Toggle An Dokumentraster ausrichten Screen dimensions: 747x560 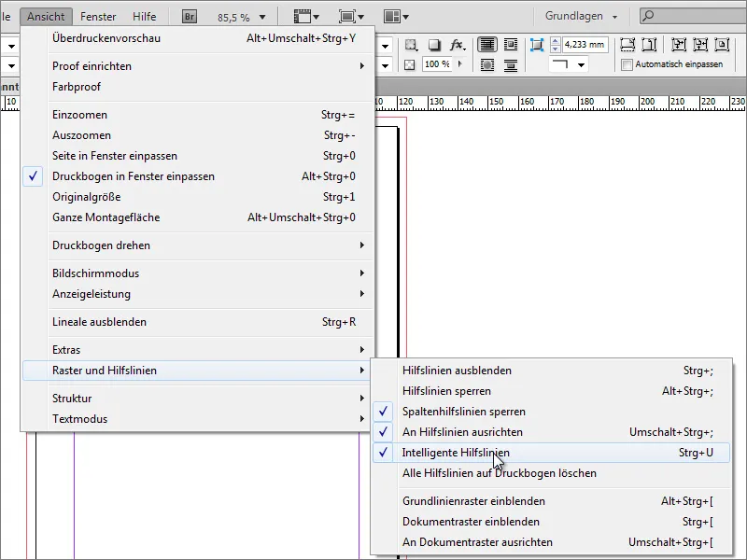point(551,542)
